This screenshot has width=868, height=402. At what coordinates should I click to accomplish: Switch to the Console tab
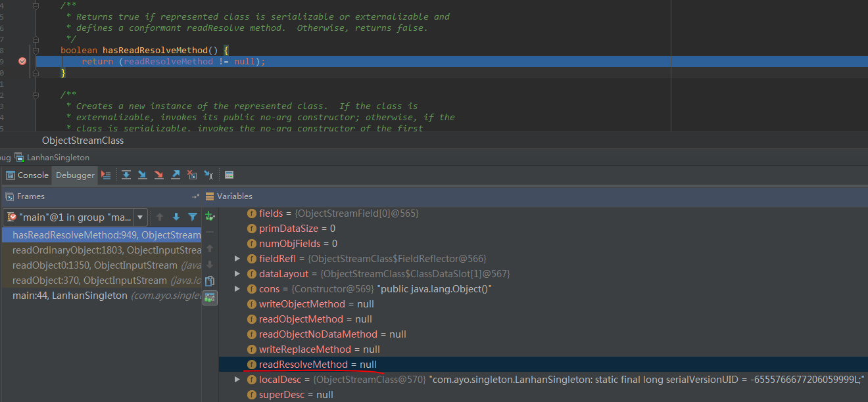click(x=28, y=175)
